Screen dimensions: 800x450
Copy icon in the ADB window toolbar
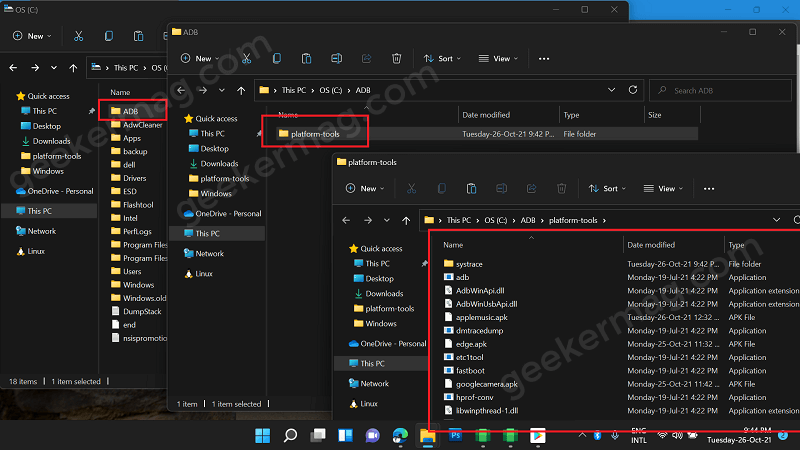click(277, 59)
